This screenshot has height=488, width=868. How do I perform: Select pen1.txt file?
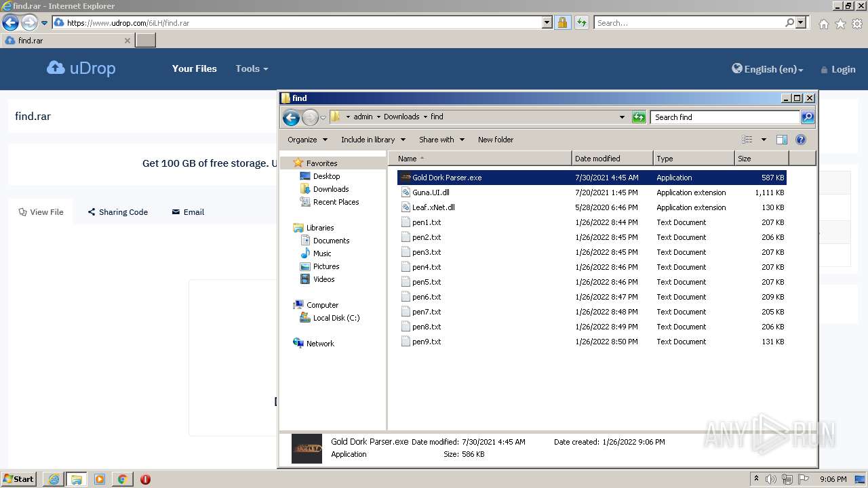pos(591,222)
